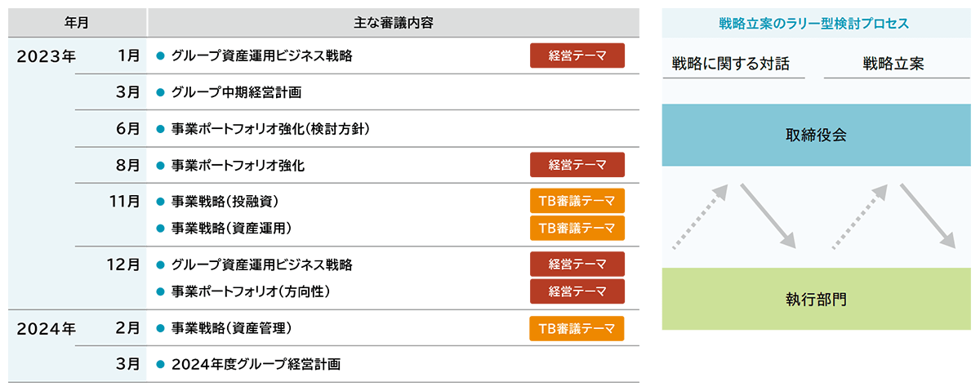Click the 経営テーマ badge for January 2023
Screen dimensions: 980x391
[x=577, y=56]
